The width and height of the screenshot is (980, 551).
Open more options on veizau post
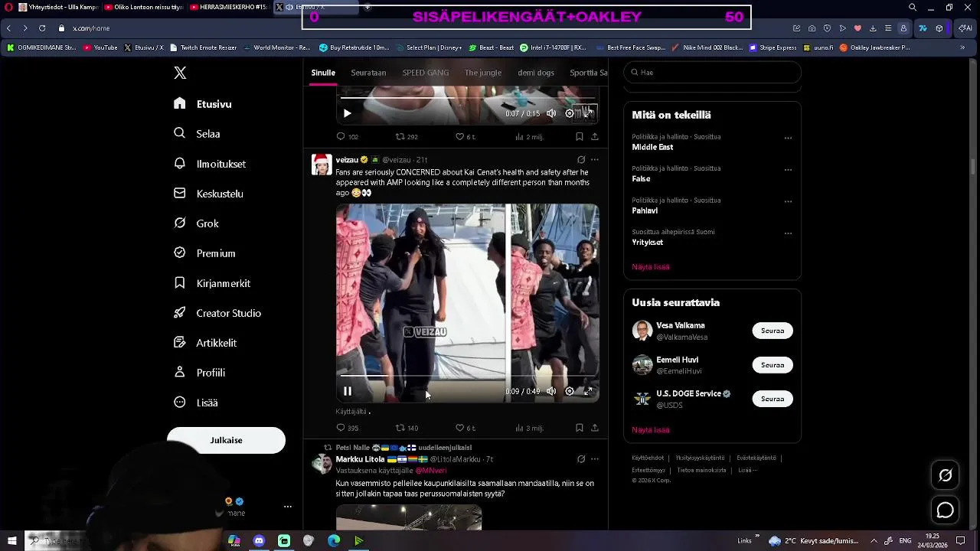(595, 160)
